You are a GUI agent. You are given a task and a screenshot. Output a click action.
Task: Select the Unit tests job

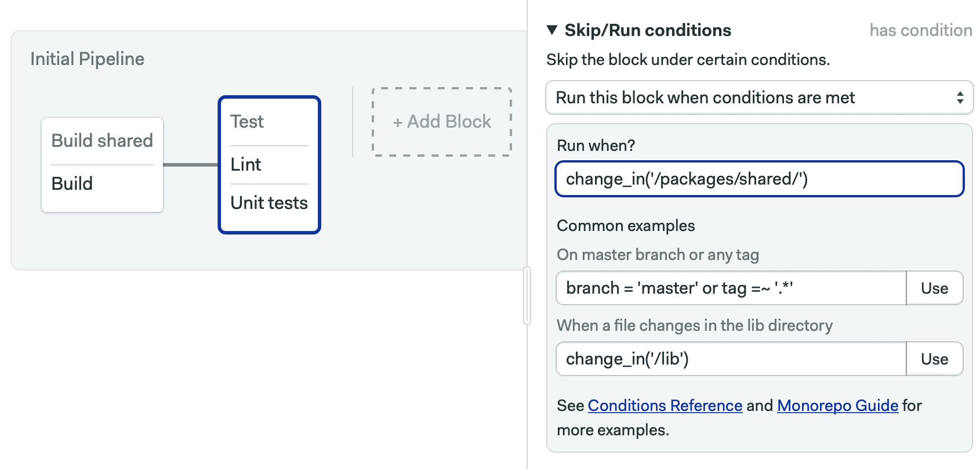click(x=269, y=203)
